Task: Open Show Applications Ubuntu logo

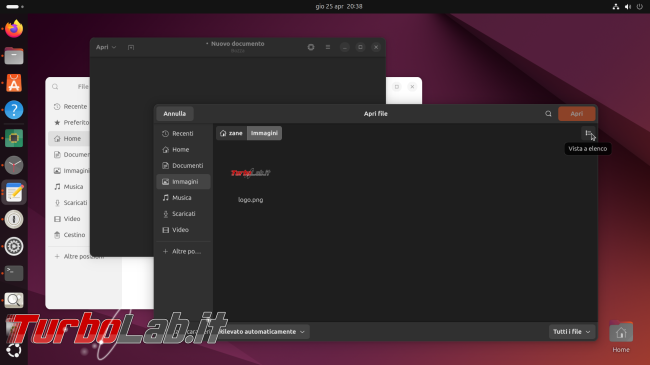Action: [x=14, y=350]
